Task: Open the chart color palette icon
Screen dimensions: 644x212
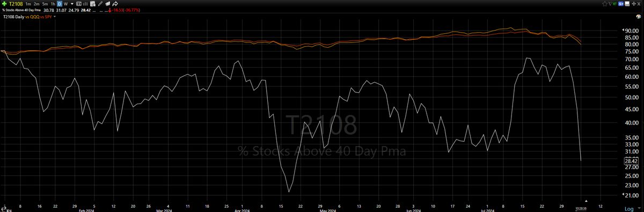Action: (x=639, y=16)
